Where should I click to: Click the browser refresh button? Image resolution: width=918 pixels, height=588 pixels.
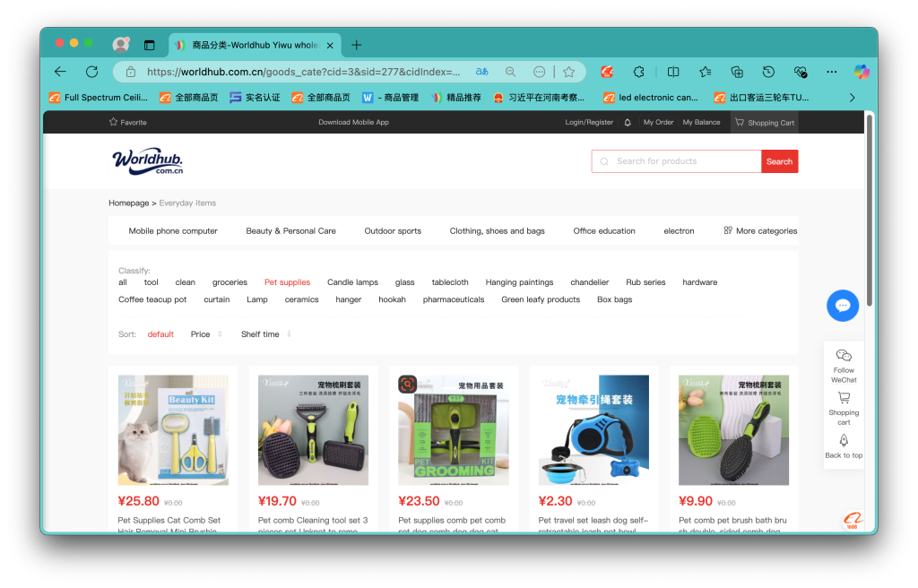[x=91, y=72]
